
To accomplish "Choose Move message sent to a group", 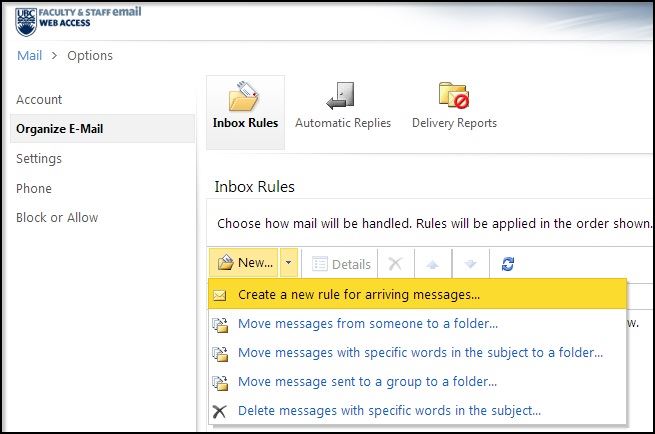I will 366,382.
